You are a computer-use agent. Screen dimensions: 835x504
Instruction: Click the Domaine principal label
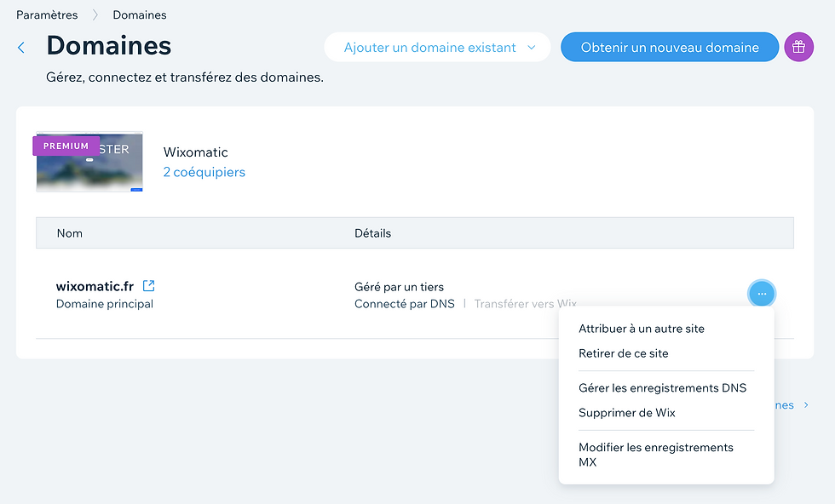[104, 303]
